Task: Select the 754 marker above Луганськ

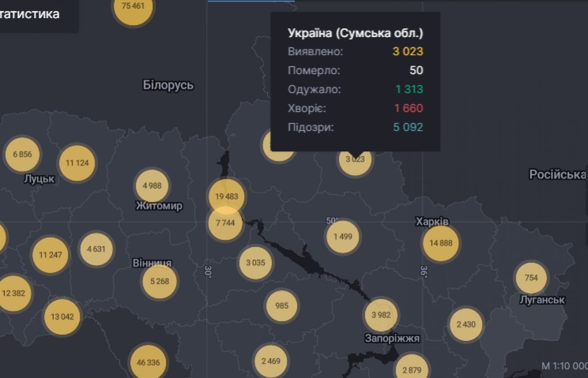Action: coord(531,278)
